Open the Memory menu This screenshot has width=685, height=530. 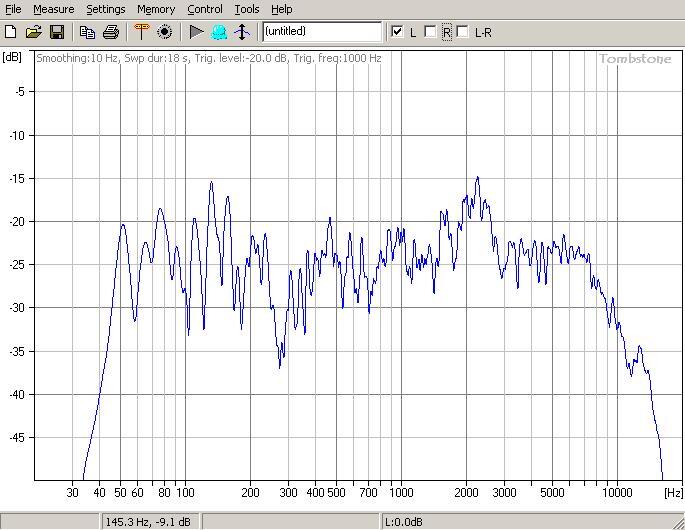156,9
